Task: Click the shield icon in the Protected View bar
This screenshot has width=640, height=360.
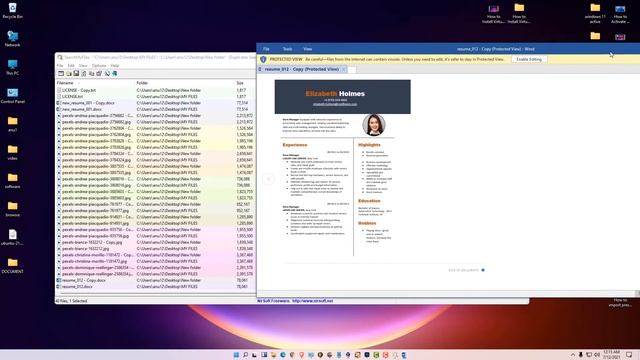Action: (263, 59)
